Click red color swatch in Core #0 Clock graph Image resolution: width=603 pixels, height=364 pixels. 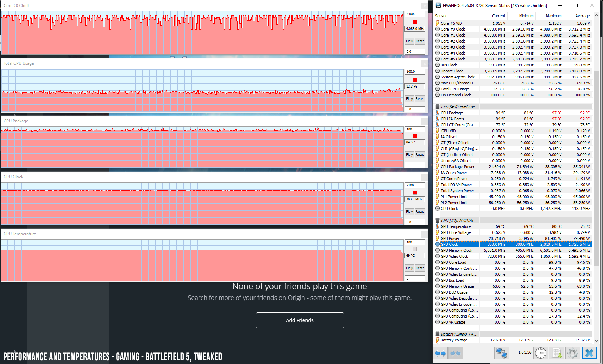click(x=415, y=22)
